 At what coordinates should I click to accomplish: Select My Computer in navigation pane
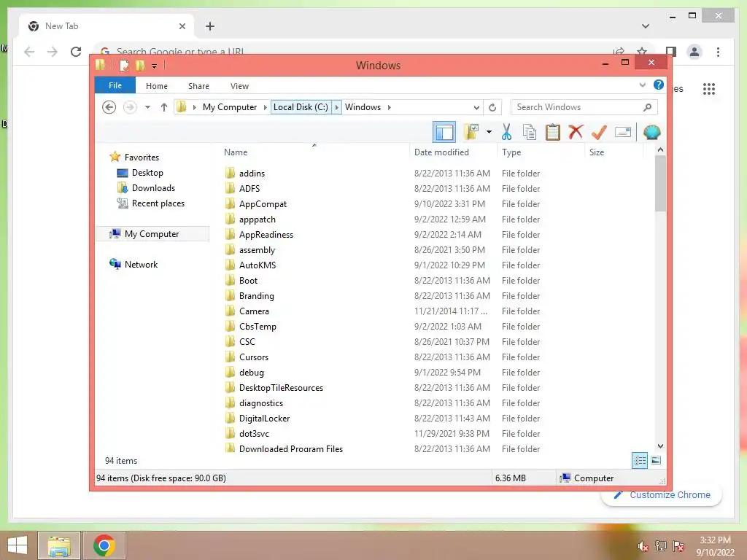click(152, 234)
